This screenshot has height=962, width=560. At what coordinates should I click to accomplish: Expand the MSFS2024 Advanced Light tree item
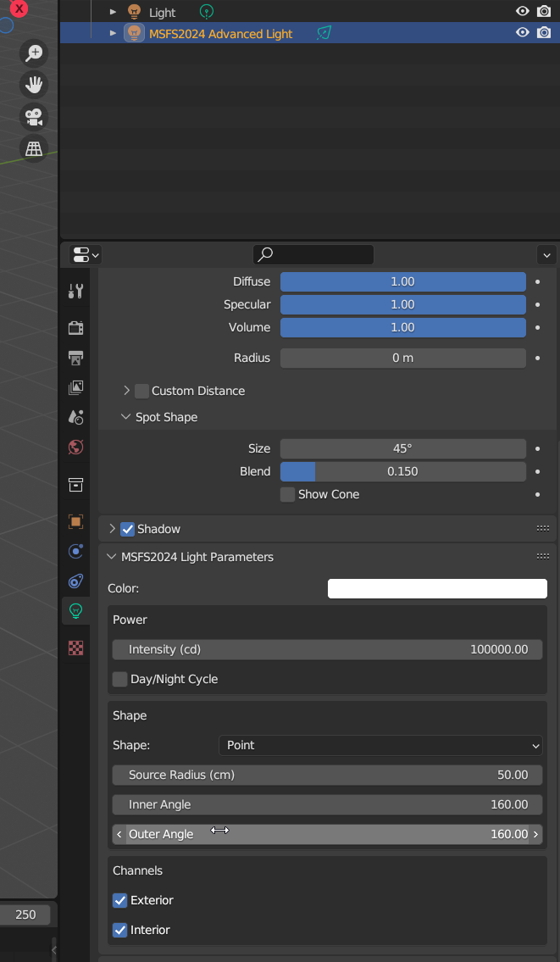[x=113, y=33]
